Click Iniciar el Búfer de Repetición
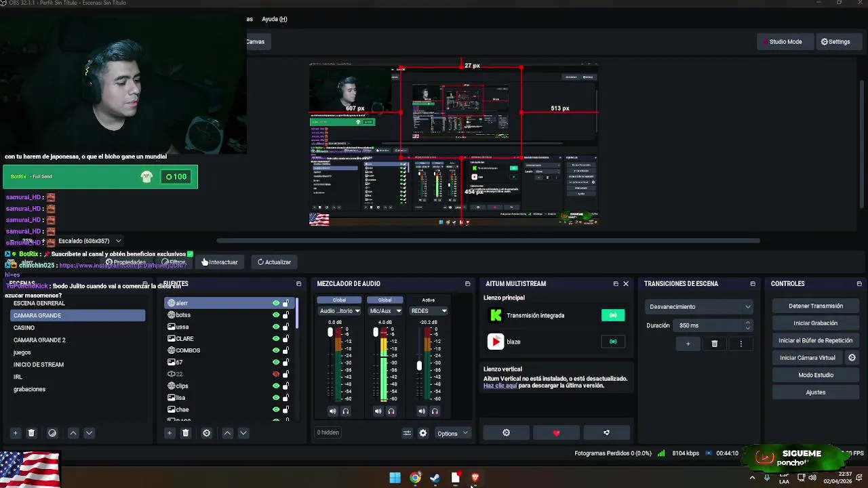Screen dimensions: 868x488 coord(815,341)
